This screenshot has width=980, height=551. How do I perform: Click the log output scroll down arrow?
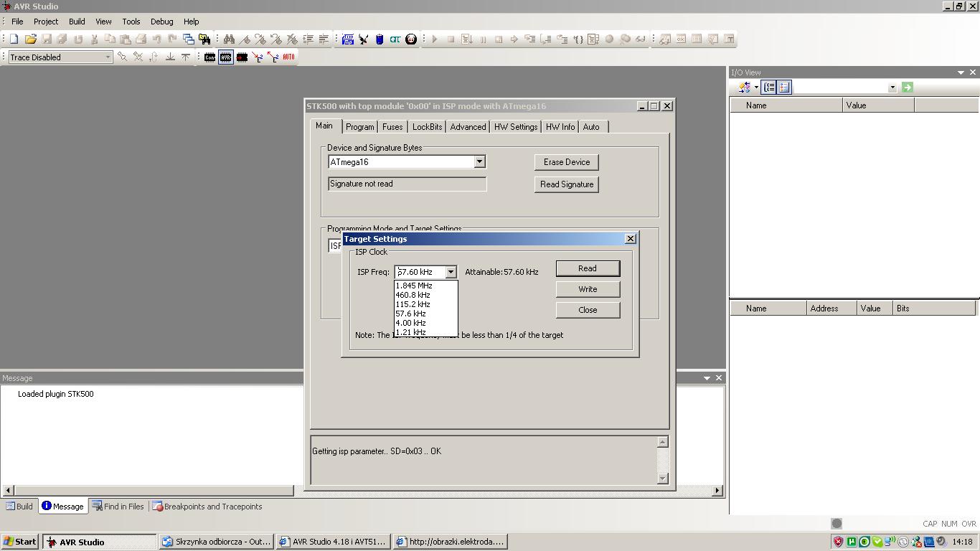662,479
